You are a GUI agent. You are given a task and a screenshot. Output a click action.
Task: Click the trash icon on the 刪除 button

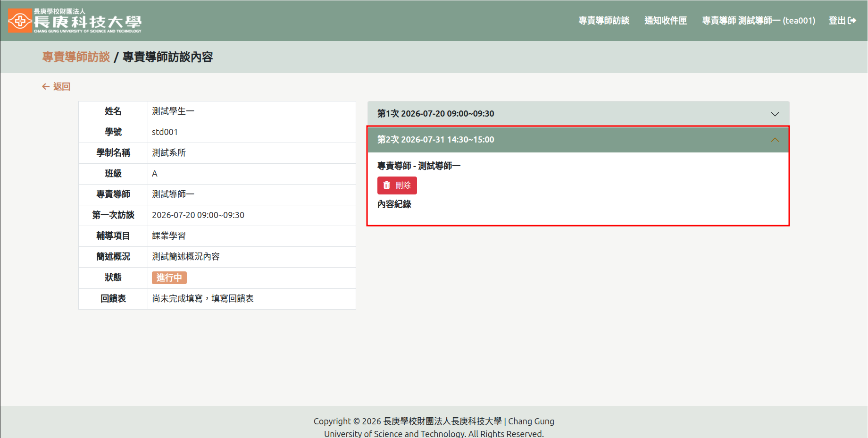coord(387,185)
